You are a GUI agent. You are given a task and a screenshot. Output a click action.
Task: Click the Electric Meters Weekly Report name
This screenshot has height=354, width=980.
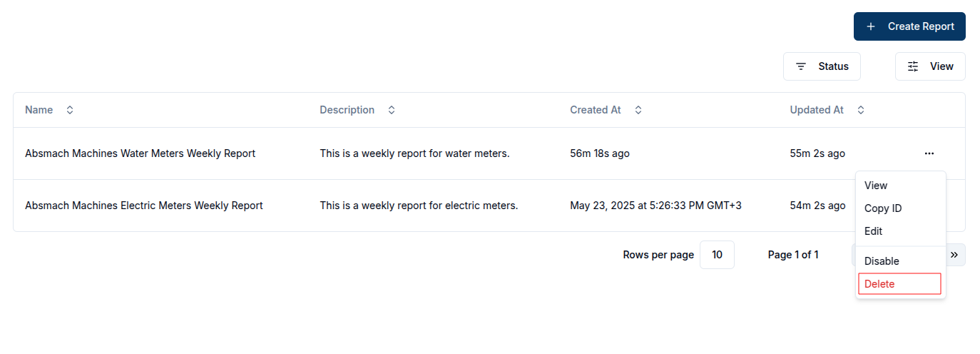[143, 206]
